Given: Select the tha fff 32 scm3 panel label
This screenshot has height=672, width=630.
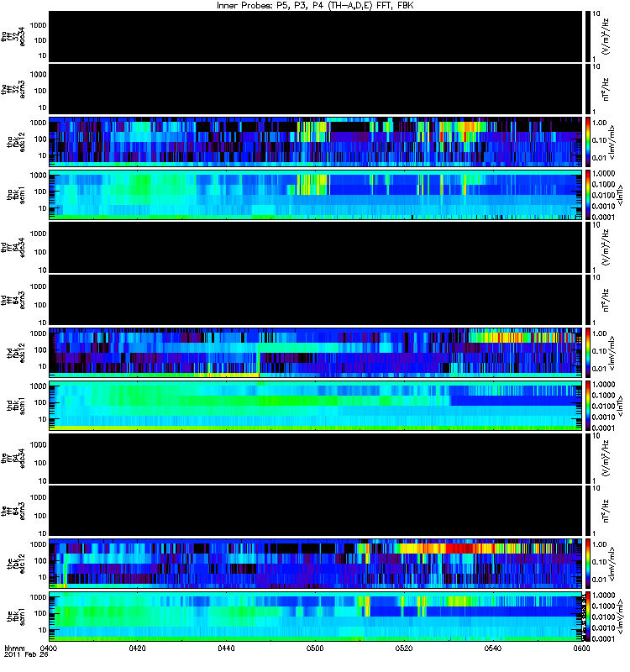Looking at the screenshot, I should [x=13, y=90].
